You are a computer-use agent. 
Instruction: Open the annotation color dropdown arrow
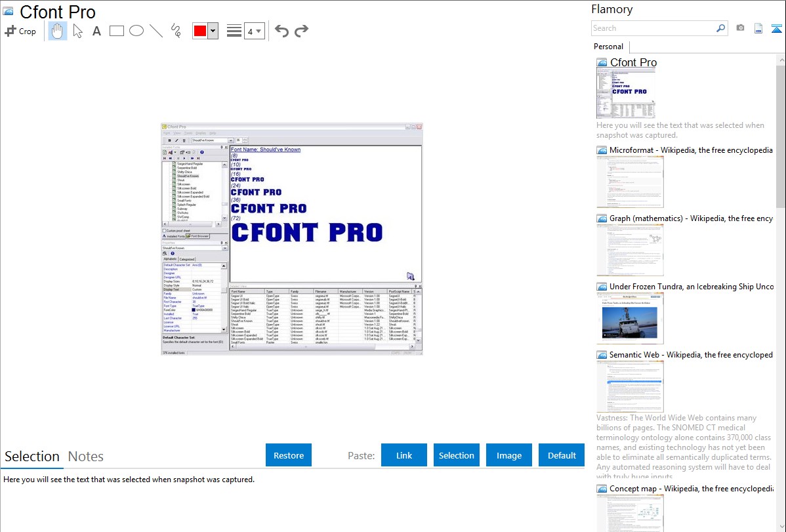click(x=213, y=31)
